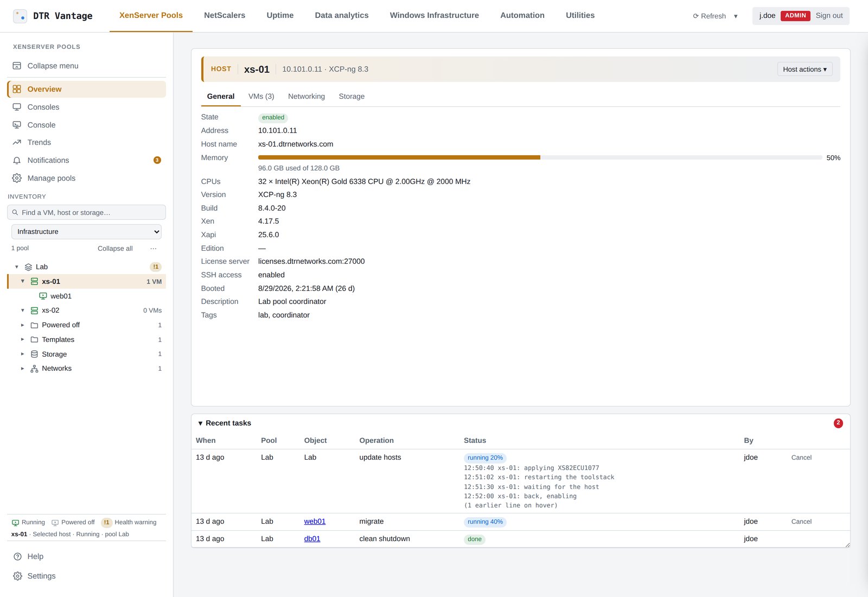The height and width of the screenshot is (597, 868).
Task: Click the Find a VM search field
Action: pos(86,212)
